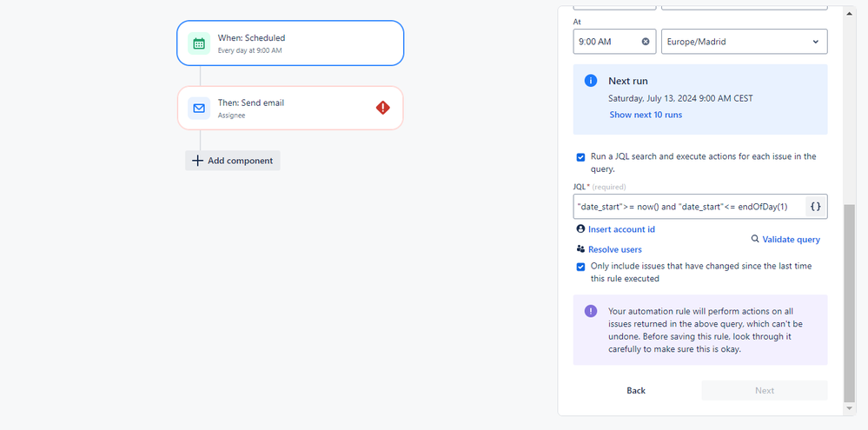Open smart values curly braces button
Screen dimensions: 868x430
coord(815,207)
